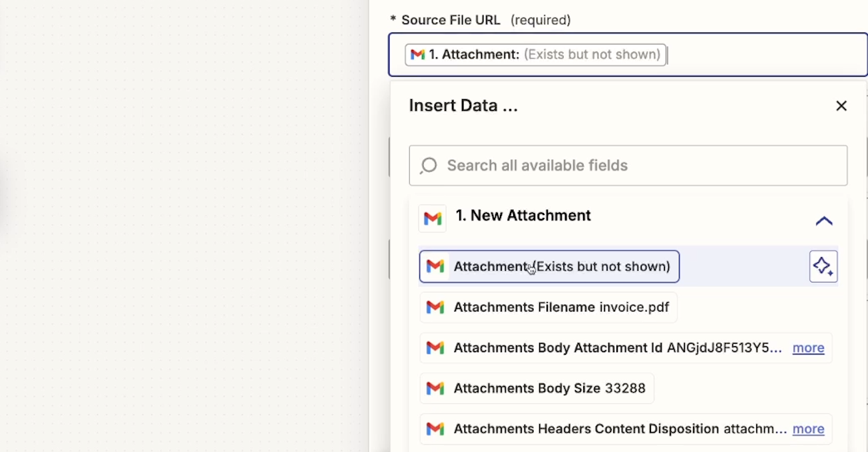
Task: Close the Insert Data panel
Action: point(841,106)
